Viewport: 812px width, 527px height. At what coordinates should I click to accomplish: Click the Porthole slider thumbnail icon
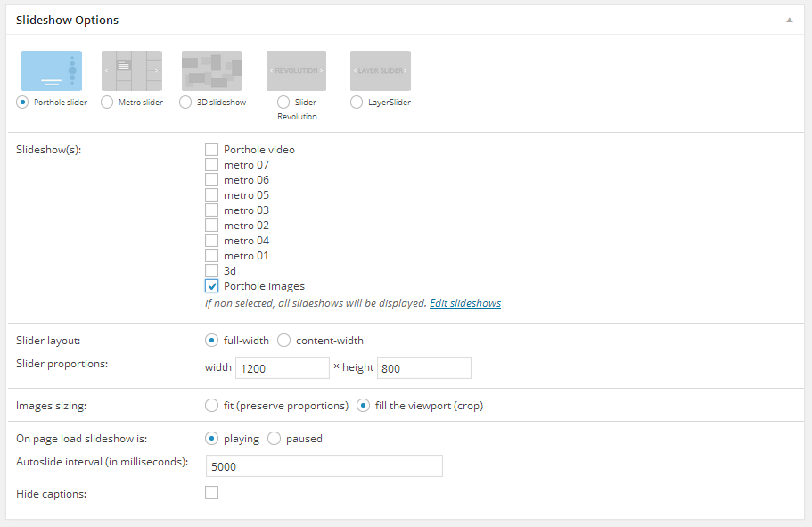(52, 70)
